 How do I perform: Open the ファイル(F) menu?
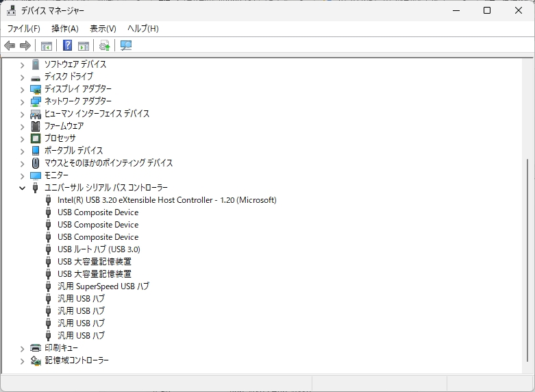tap(23, 29)
